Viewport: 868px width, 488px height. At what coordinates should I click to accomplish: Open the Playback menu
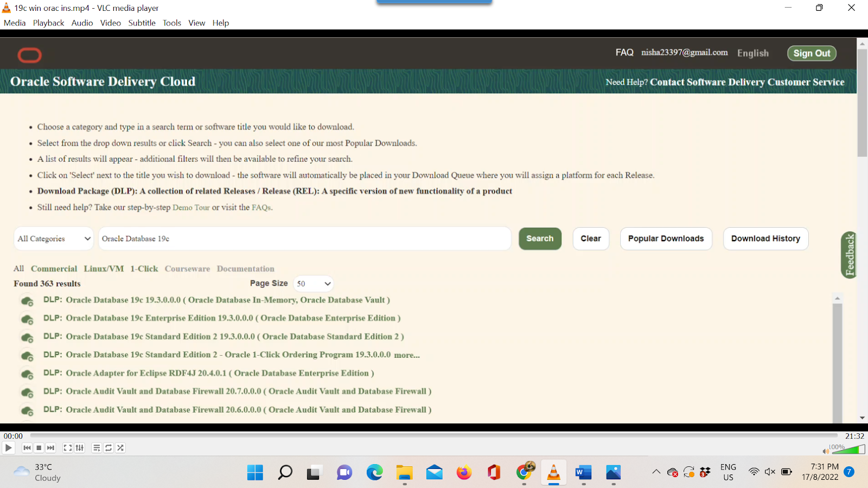click(x=48, y=23)
